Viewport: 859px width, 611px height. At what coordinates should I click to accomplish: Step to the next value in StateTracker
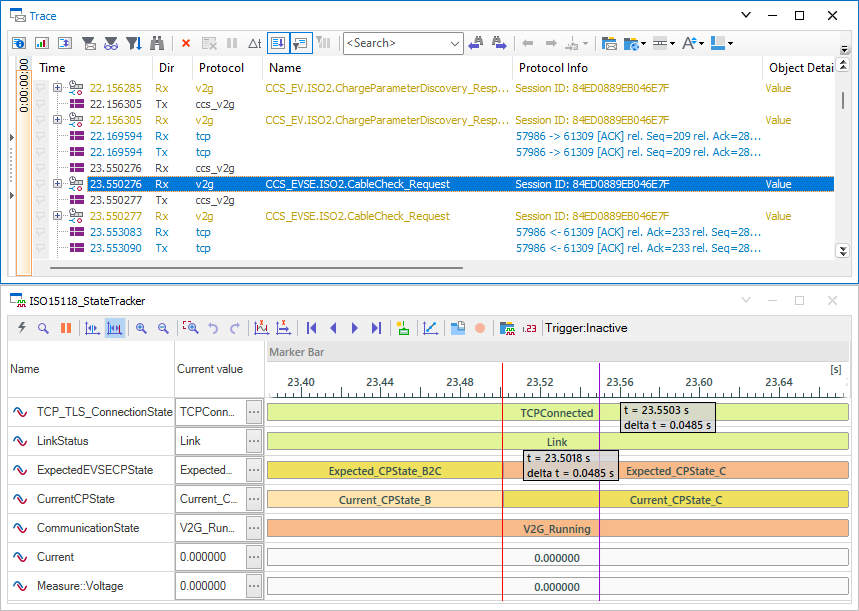(x=354, y=328)
